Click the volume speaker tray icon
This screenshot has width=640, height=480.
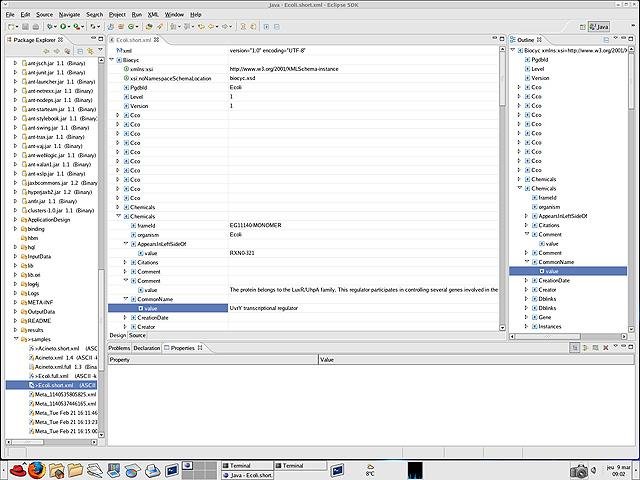[593, 471]
